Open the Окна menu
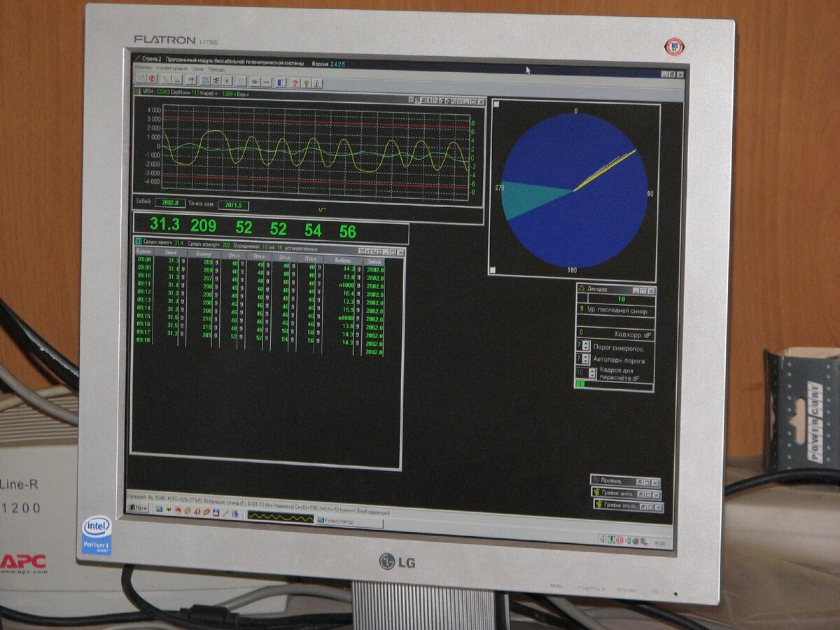Screen dimensions: 840x630 pyautogui.click(x=197, y=69)
